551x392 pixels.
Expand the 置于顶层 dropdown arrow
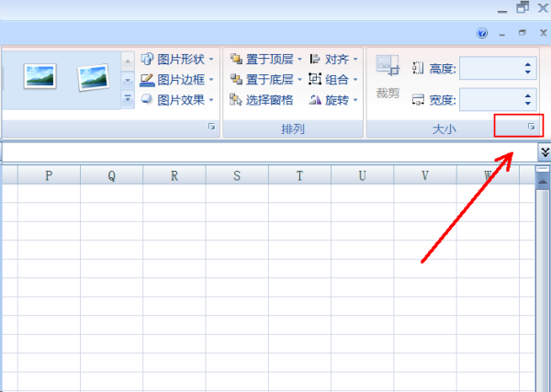tap(299, 59)
